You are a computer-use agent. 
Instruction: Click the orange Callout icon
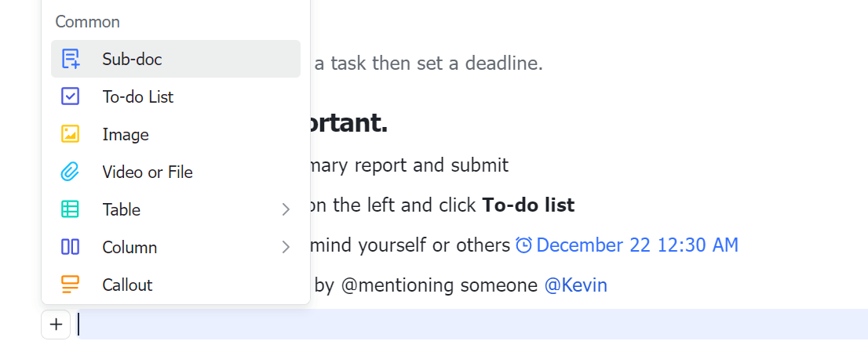tap(71, 285)
